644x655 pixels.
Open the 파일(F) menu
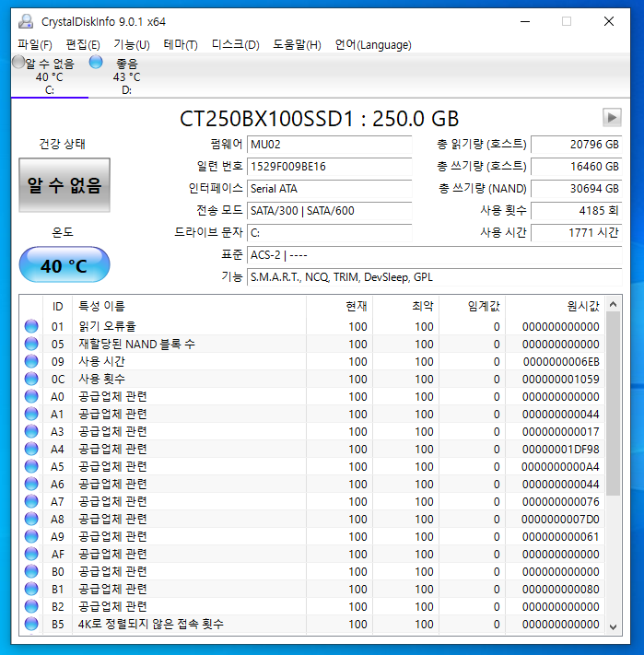coord(35,45)
